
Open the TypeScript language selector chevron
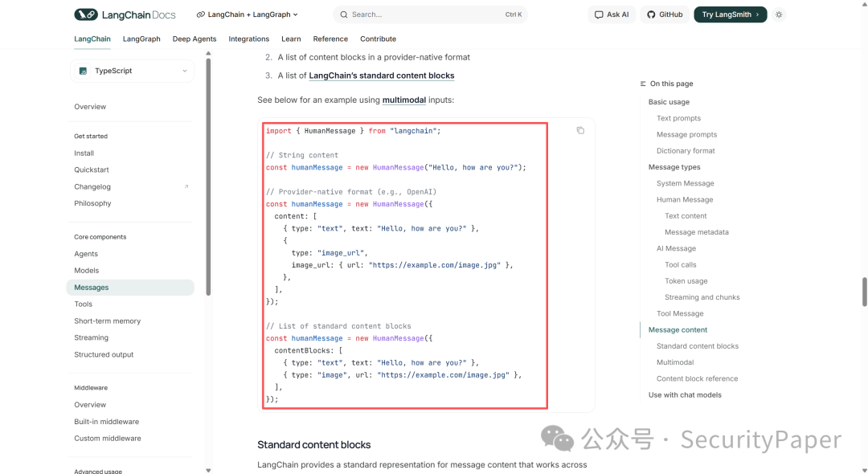click(x=184, y=71)
